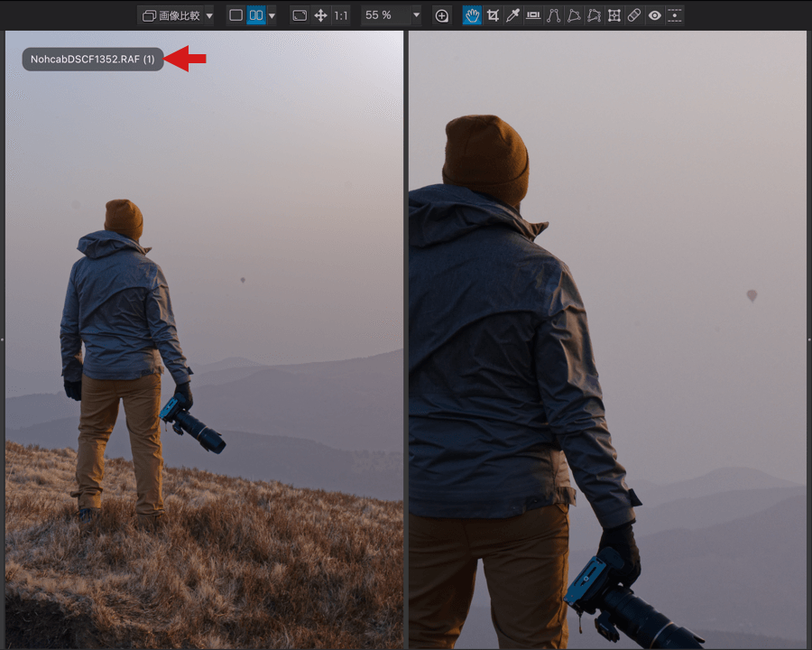The image size is (812, 650).
Task: Select the horizon leveling tool
Action: click(533, 15)
